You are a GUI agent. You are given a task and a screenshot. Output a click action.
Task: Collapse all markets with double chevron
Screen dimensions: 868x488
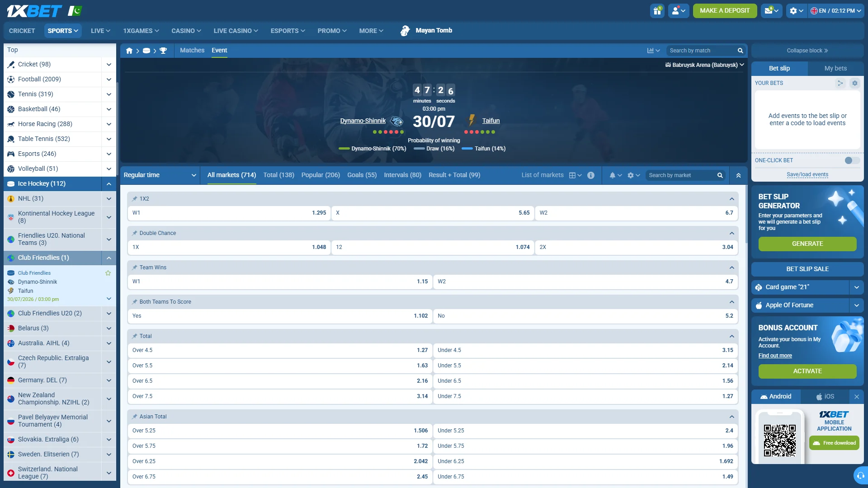point(739,175)
